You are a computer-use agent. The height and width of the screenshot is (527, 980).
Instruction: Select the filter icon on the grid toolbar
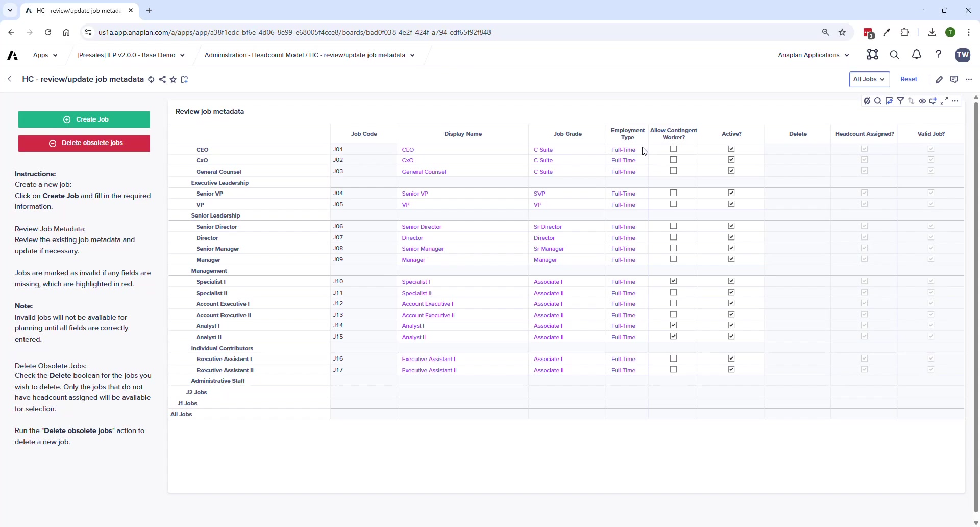point(901,101)
